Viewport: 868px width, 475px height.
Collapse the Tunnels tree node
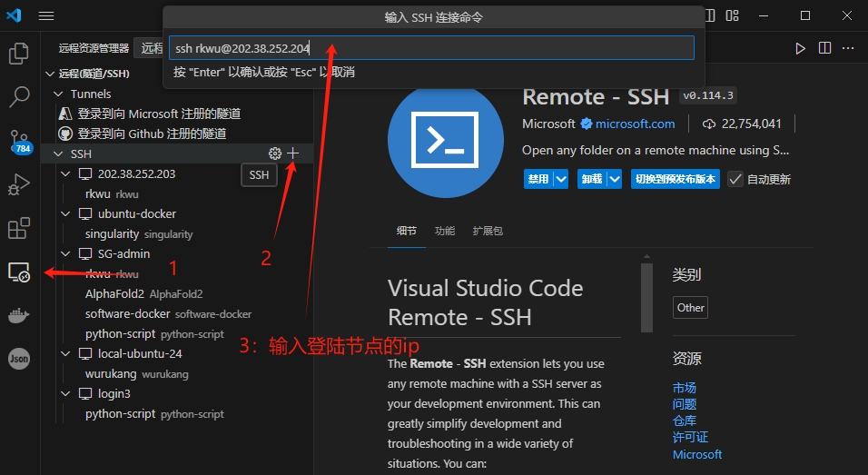58,94
